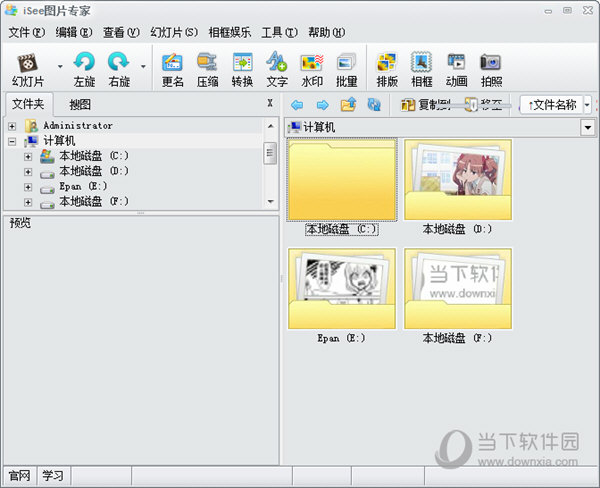Screen dimensions: 600x488
Task: Open the 文件(F) menu
Action: [x=26, y=33]
